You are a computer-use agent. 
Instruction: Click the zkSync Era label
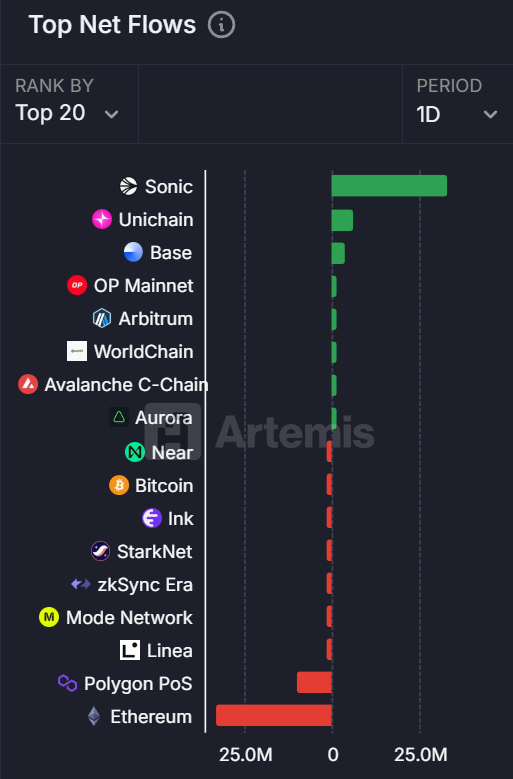[x=145, y=585]
